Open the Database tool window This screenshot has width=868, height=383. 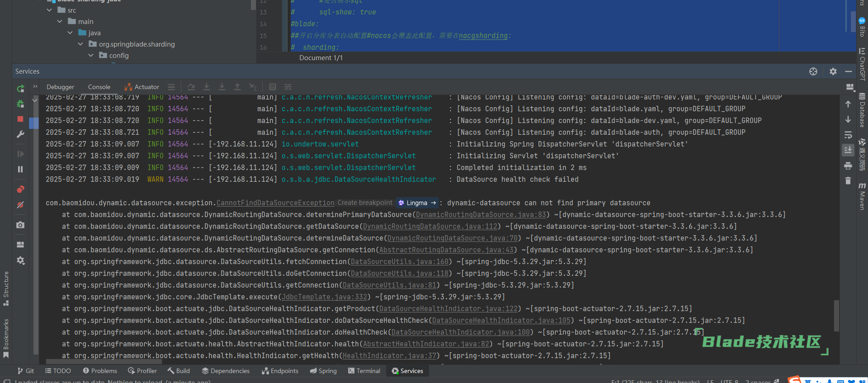pyautogui.click(x=862, y=110)
